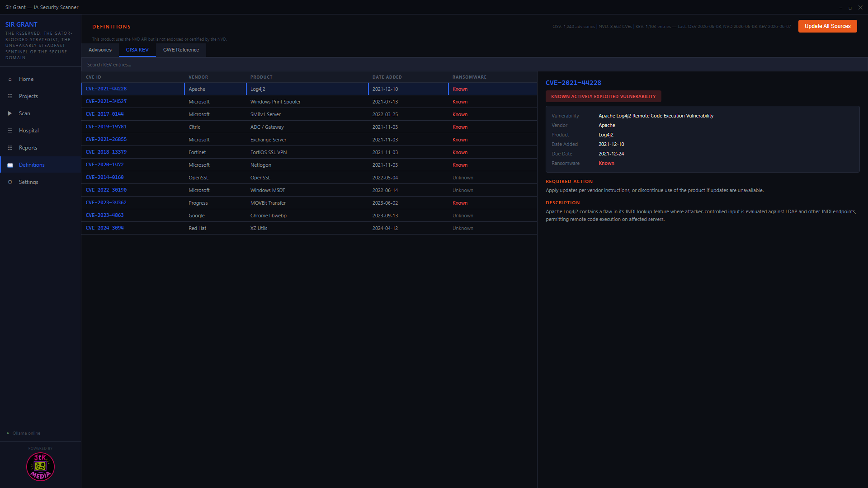Select row CVE-2019-19781
Image resolution: width=868 pixels, height=488 pixels.
(x=309, y=127)
